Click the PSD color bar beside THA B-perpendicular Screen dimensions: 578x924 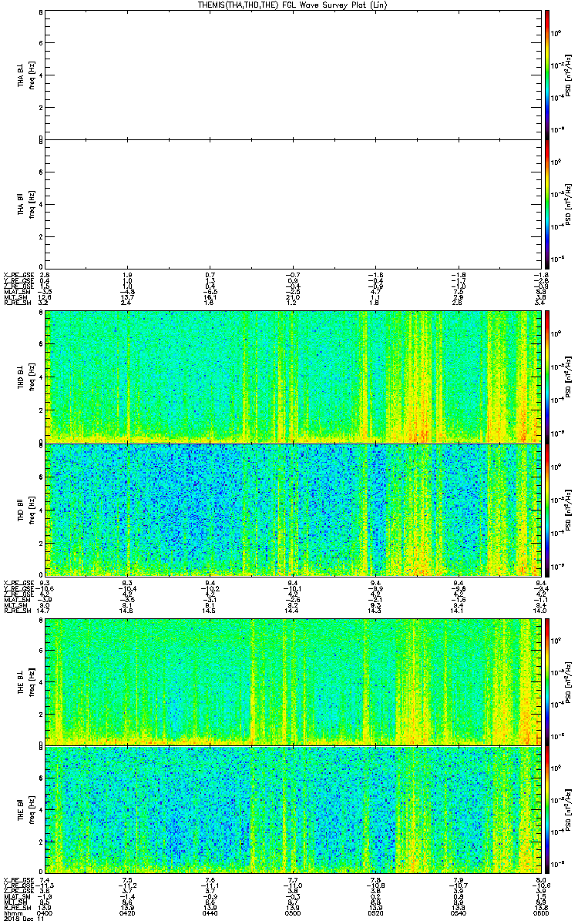(x=547, y=75)
